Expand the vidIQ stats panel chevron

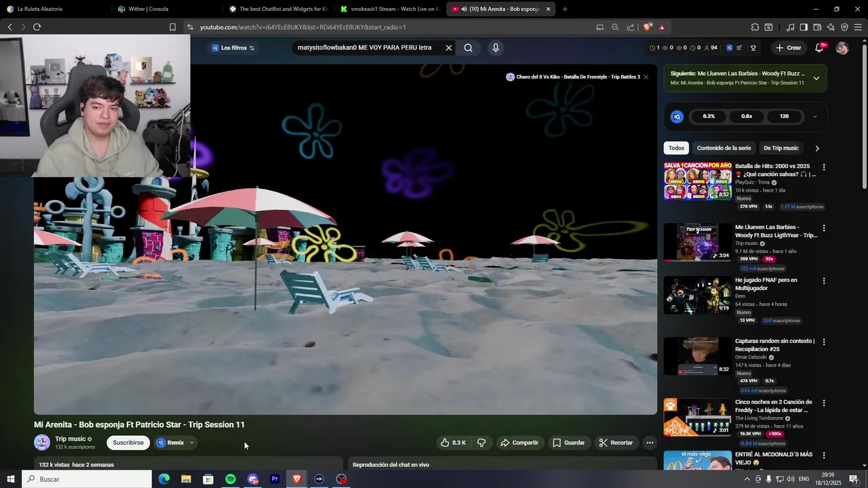click(x=815, y=117)
